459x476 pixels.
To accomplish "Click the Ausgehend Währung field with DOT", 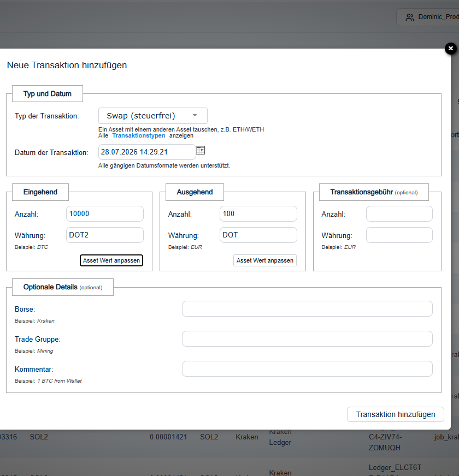I will (258, 235).
